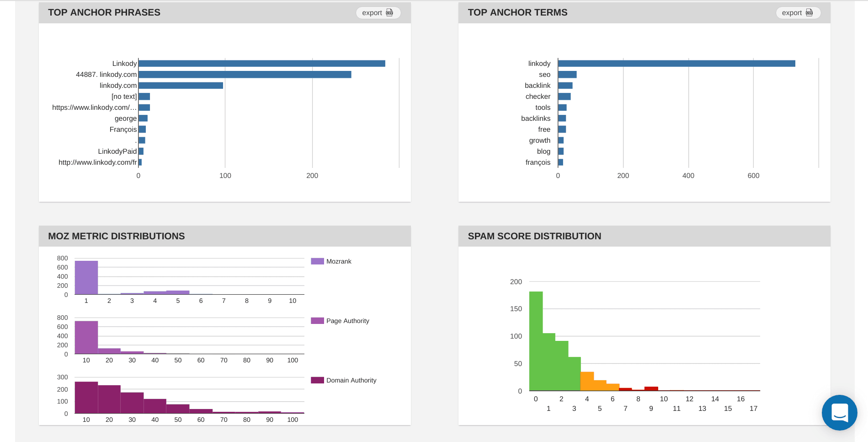Viewport: 868px width, 442px height.
Task: Click the Page Authority legend swatch
Action: point(317,321)
